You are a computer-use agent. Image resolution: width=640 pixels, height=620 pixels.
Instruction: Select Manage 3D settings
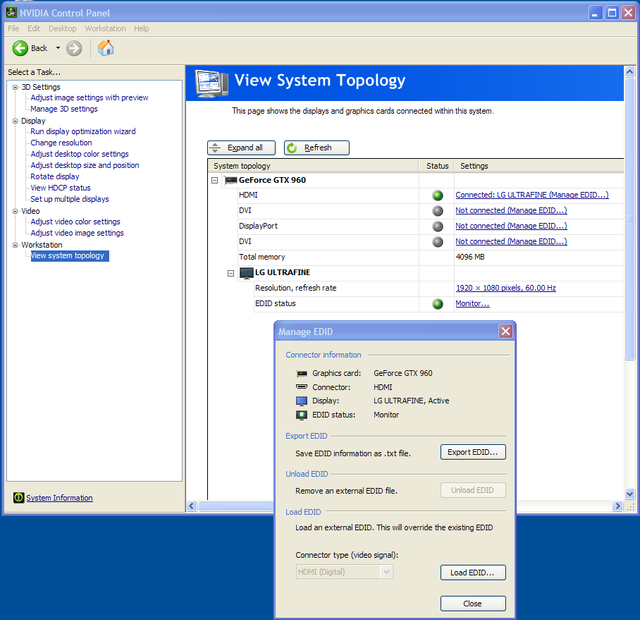(64, 109)
